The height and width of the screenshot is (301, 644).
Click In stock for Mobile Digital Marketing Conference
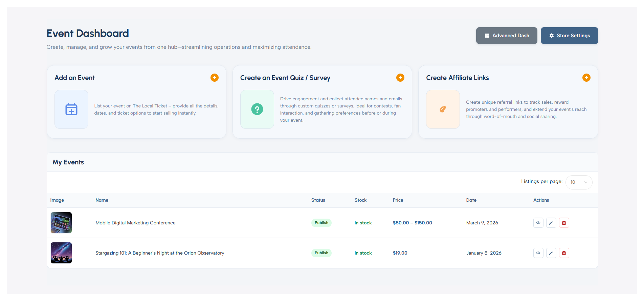(x=363, y=223)
